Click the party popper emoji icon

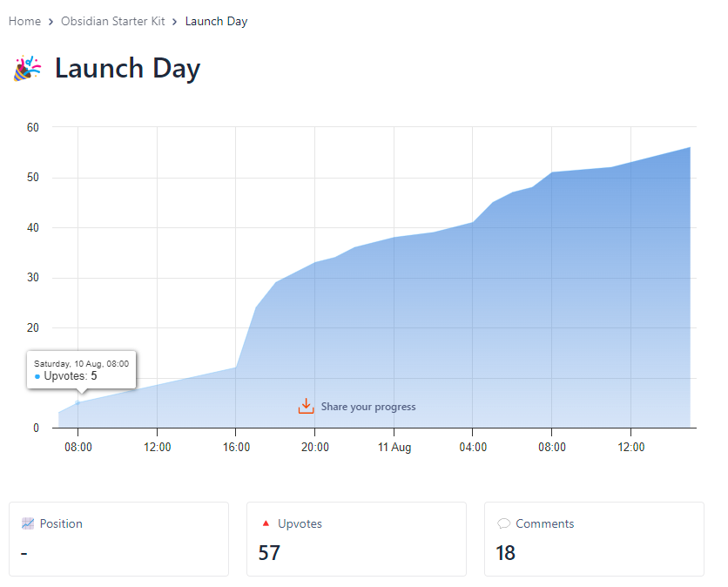27,68
